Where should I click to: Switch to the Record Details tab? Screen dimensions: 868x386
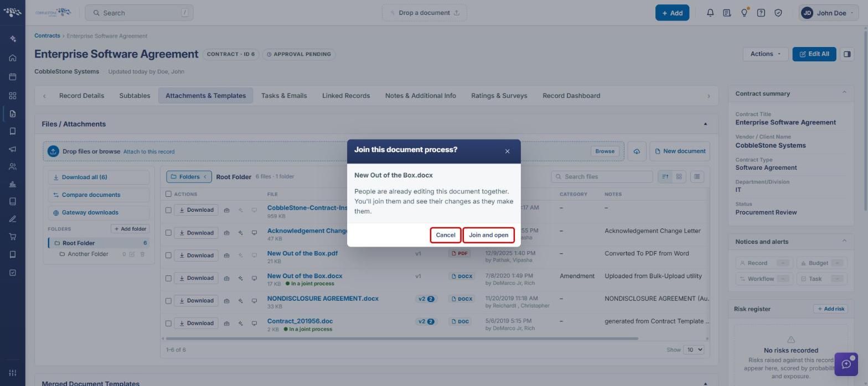point(81,96)
